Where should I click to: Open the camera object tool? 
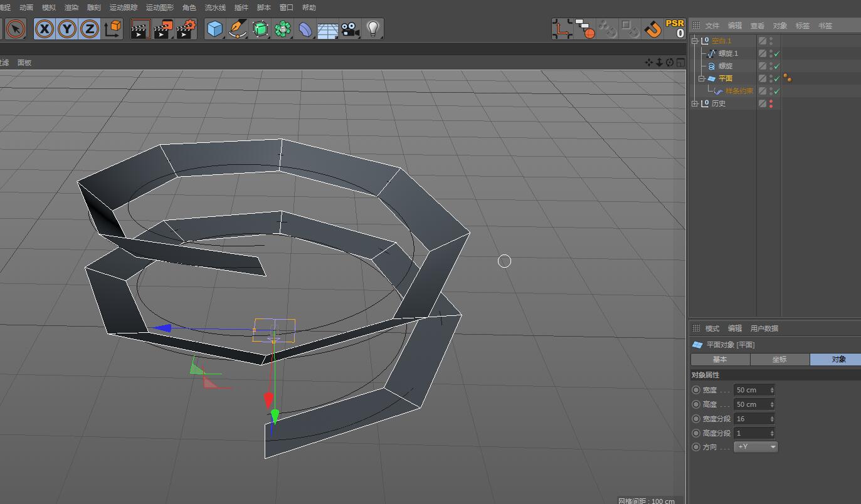click(x=351, y=29)
